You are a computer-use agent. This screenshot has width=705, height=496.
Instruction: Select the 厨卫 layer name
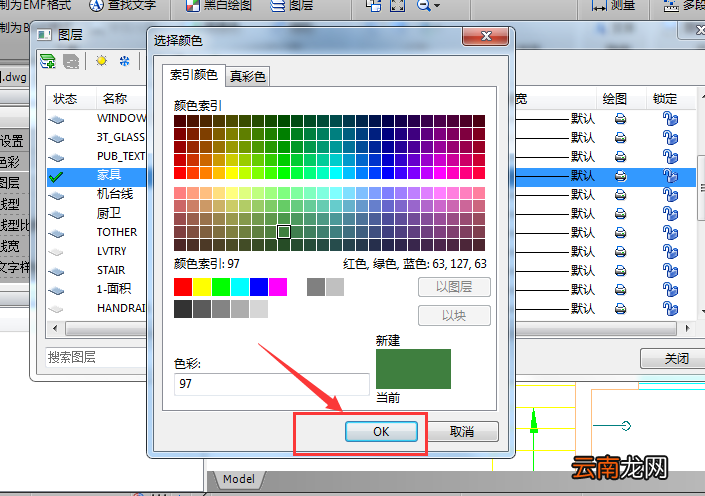[x=109, y=213]
